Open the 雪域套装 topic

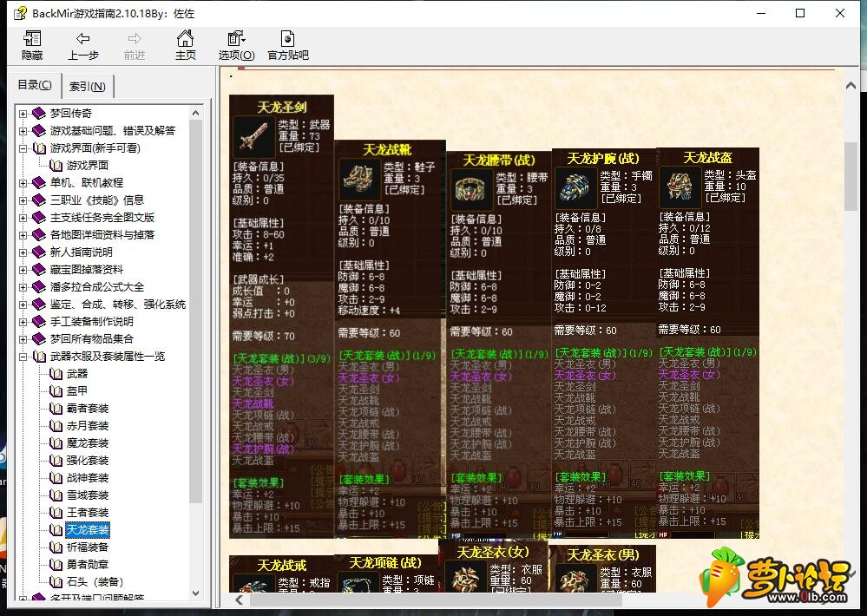click(x=88, y=495)
